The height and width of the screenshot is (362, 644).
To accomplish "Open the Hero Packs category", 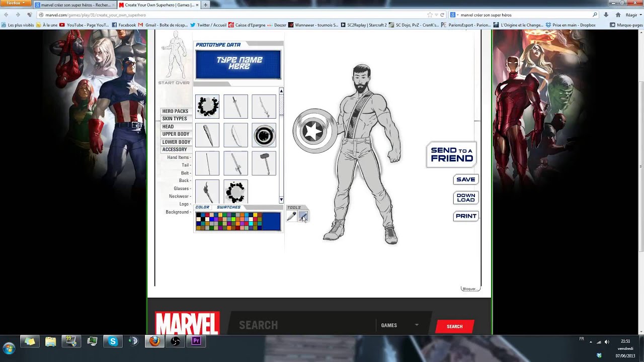I will pyautogui.click(x=175, y=111).
